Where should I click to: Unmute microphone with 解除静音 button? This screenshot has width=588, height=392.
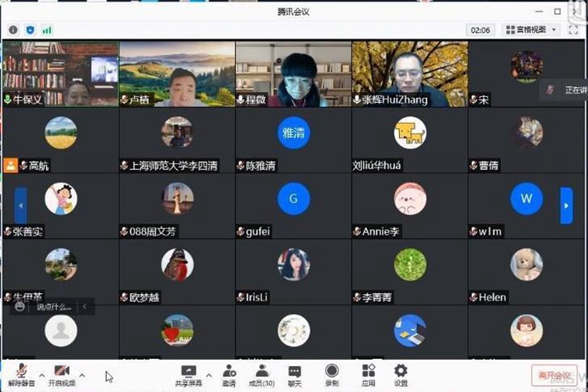click(x=21, y=374)
